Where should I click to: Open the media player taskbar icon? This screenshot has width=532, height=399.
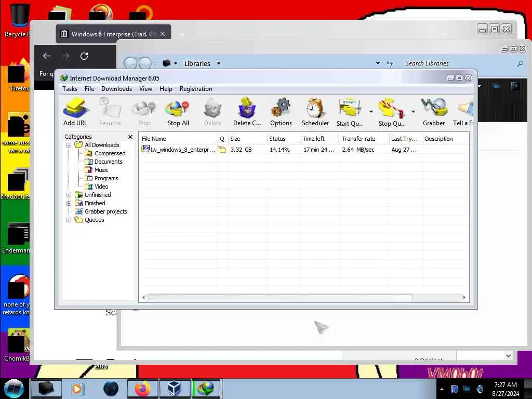tap(77, 389)
